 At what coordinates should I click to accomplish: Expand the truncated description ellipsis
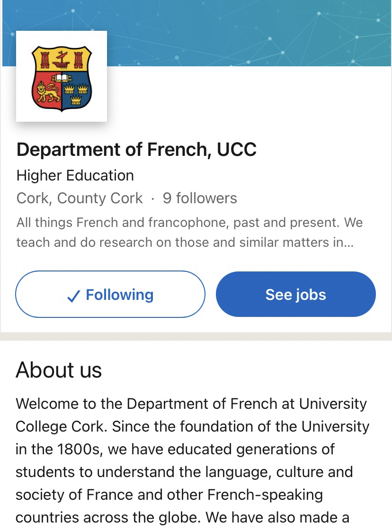coord(349,243)
